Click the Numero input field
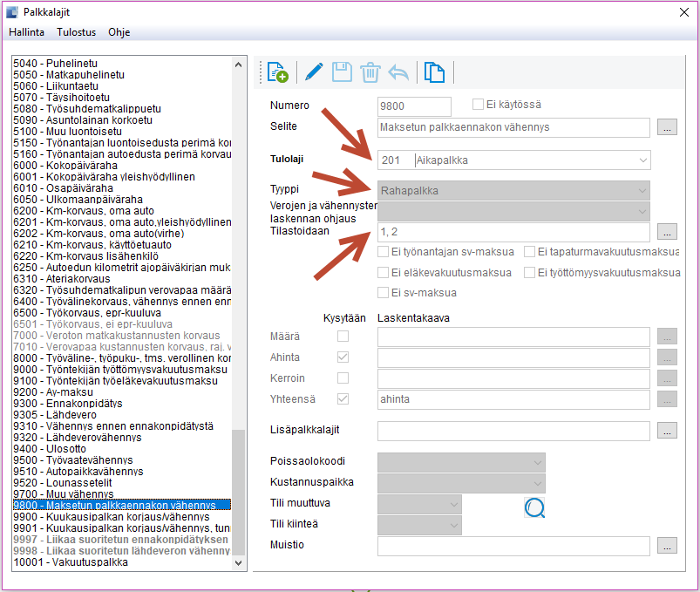 click(414, 106)
